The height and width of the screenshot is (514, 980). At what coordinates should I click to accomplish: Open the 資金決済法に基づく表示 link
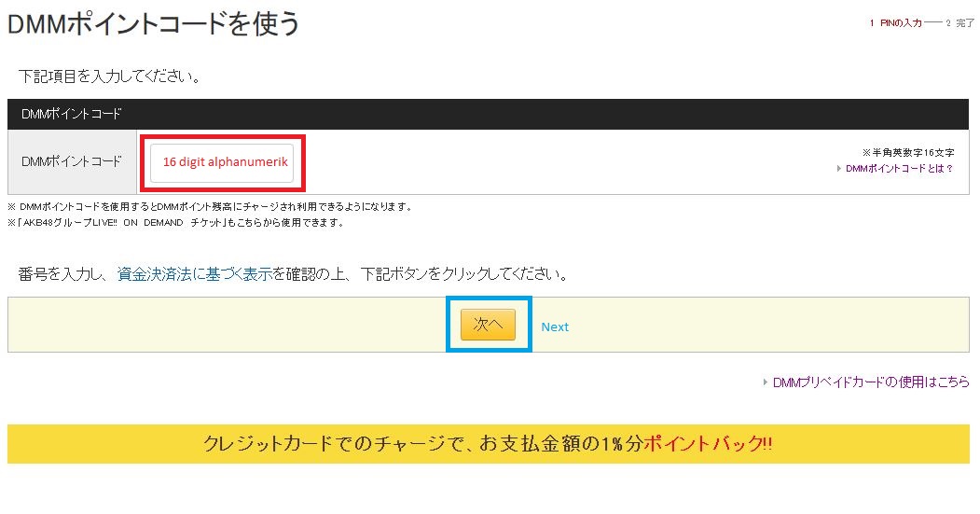click(x=194, y=274)
